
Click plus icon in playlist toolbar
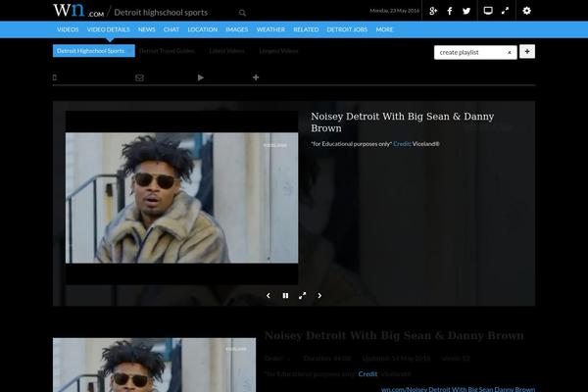(x=256, y=77)
